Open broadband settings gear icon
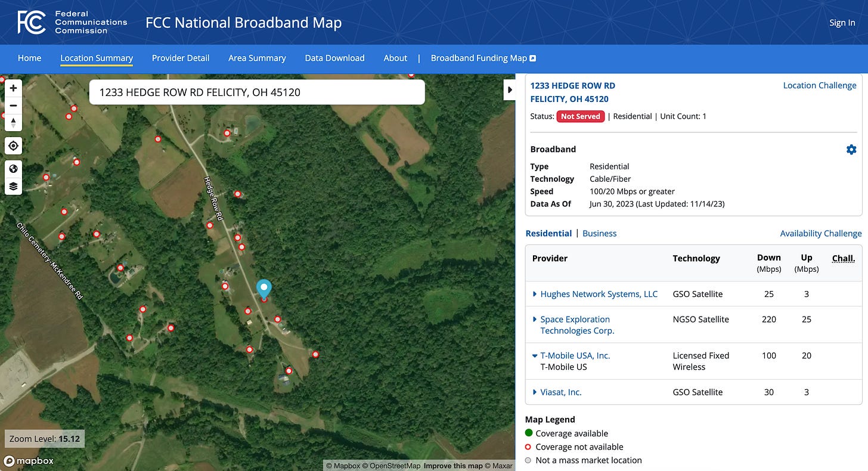868x471 pixels. pyautogui.click(x=851, y=150)
